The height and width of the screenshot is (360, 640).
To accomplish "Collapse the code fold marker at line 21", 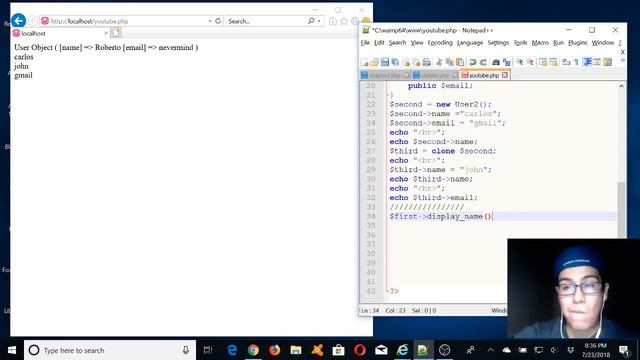I will click(x=387, y=95).
